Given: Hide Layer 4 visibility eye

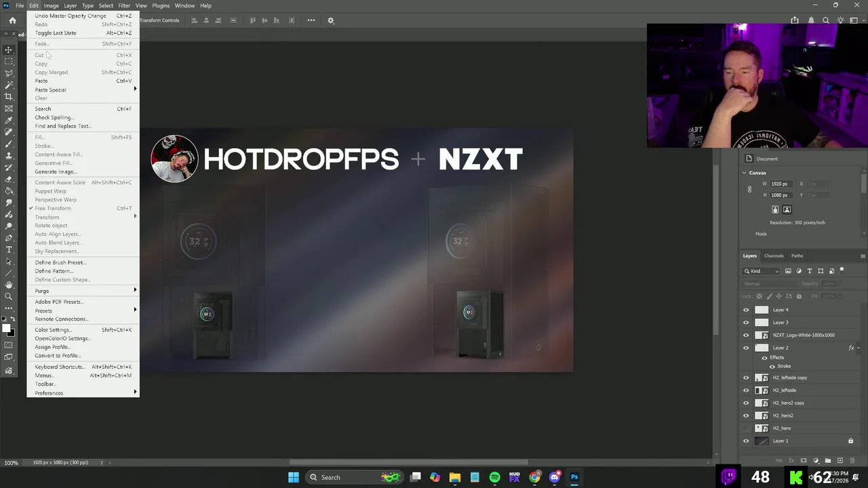Looking at the screenshot, I should click(747, 310).
